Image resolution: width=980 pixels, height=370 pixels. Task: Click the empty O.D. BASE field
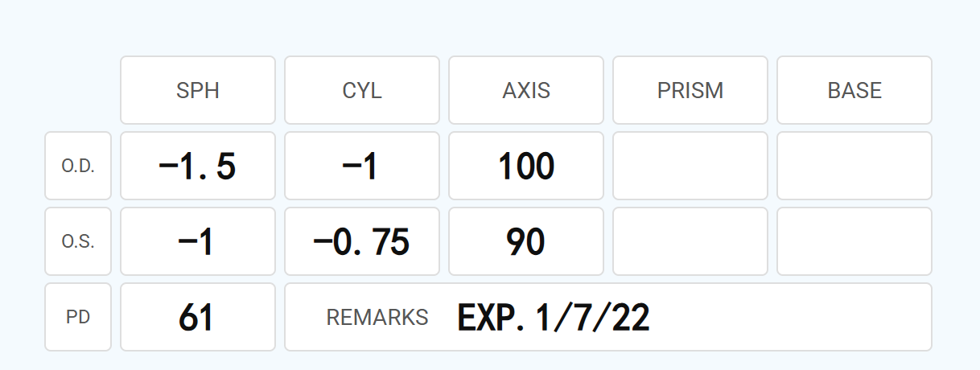[854, 166]
